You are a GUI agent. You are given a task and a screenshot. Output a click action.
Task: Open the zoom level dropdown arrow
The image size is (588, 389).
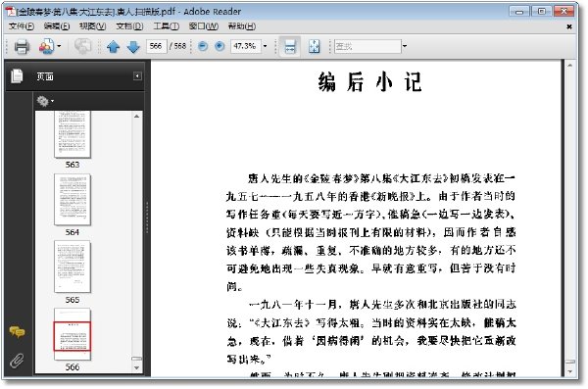(x=266, y=46)
